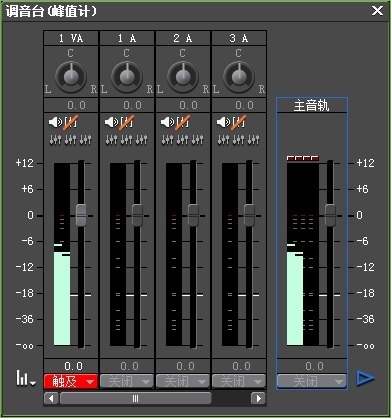Click the master track volume fader handle
The image size is (391, 418).
click(x=330, y=215)
